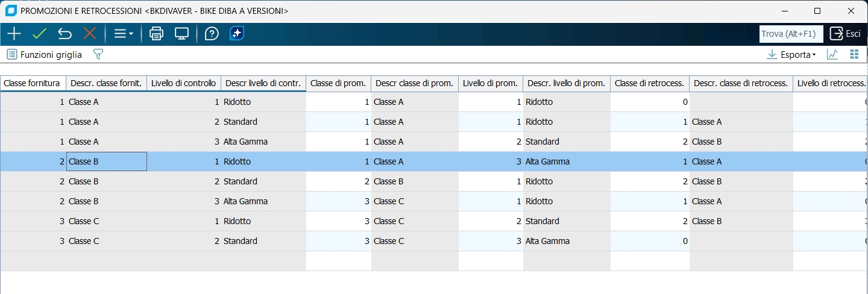Open the Esporta dropdown
Image resolution: width=868 pixels, height=294 pixels.
[791, 54]
